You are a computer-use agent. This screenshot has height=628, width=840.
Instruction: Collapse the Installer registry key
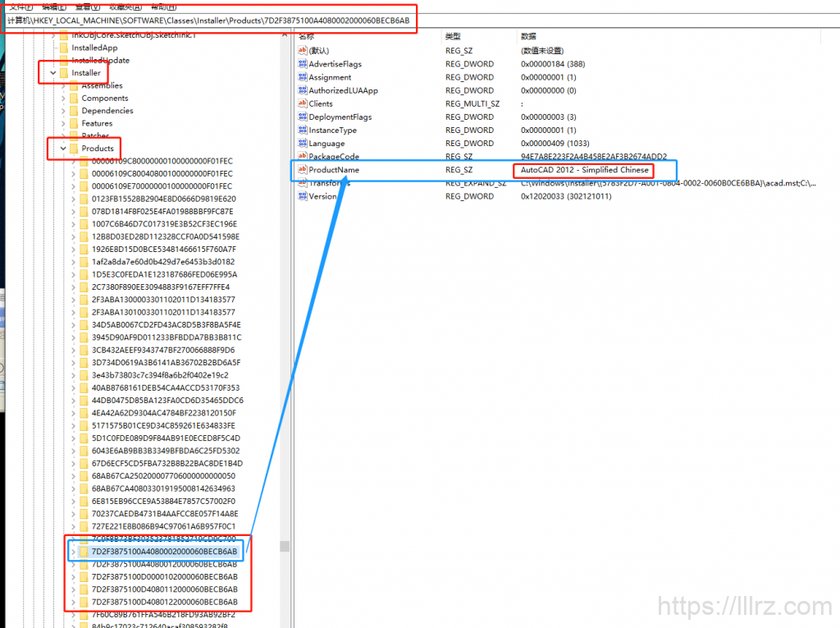[x=53, y=73]
